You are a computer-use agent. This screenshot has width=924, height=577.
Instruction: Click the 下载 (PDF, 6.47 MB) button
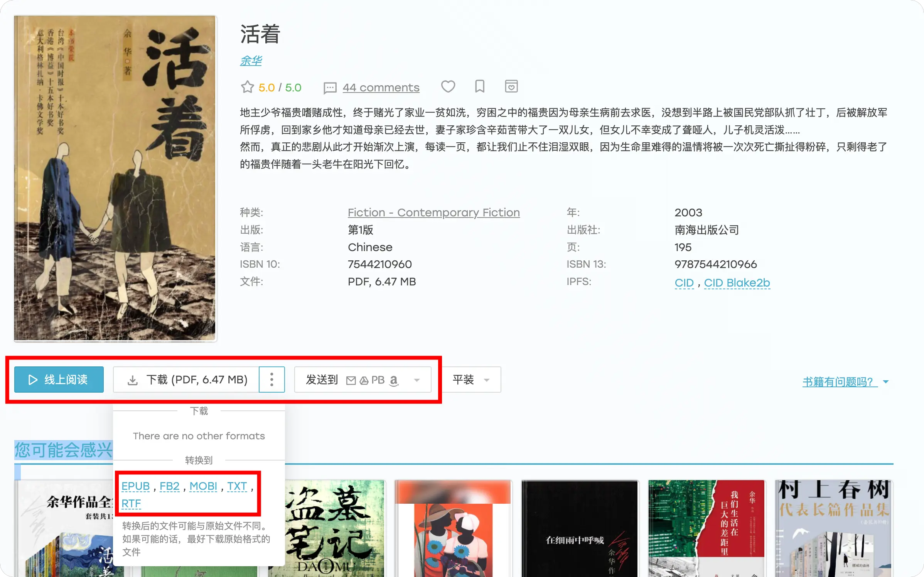point(186,380)
